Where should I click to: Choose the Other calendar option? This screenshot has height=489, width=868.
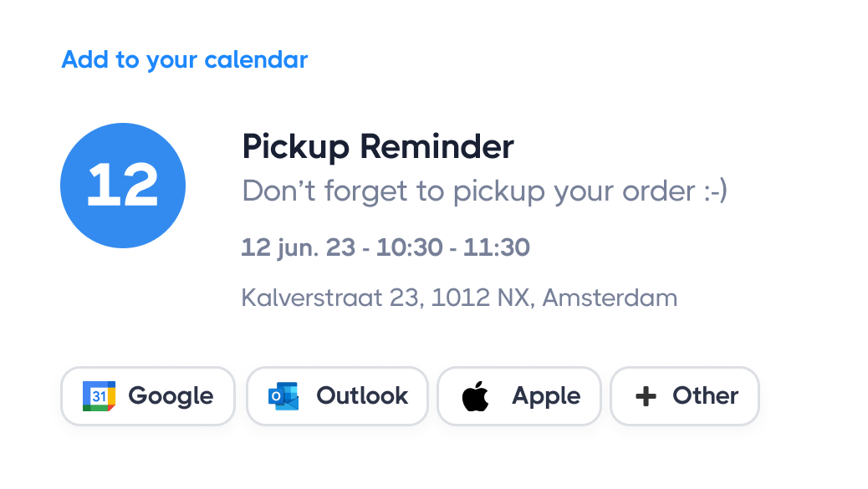pyautogui.click(x=684, y=395)
